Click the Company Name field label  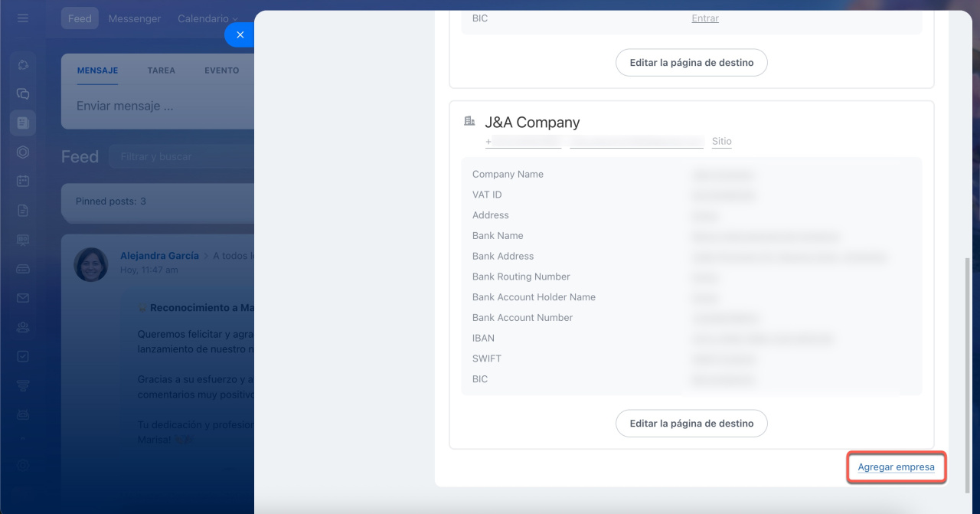tap(508, 174)
